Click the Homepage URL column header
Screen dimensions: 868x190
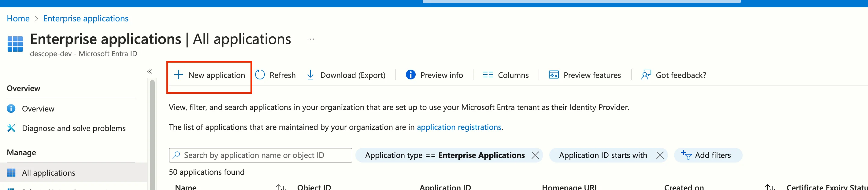pos(570,187)
